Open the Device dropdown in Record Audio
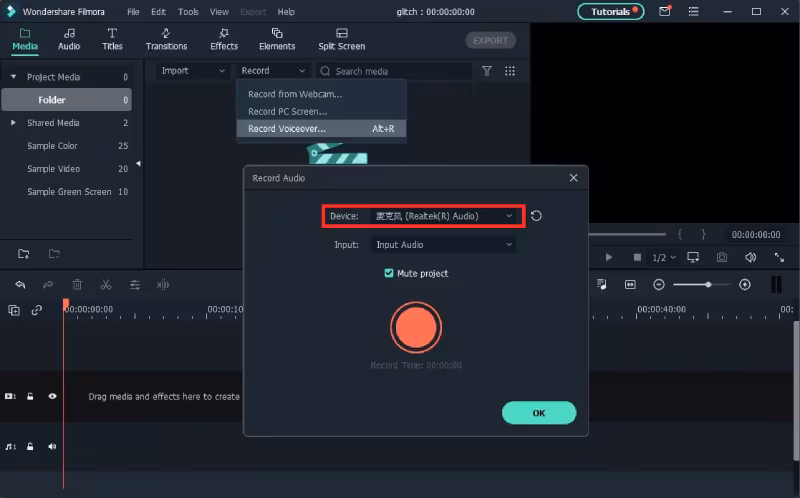 tap(443, 216)
